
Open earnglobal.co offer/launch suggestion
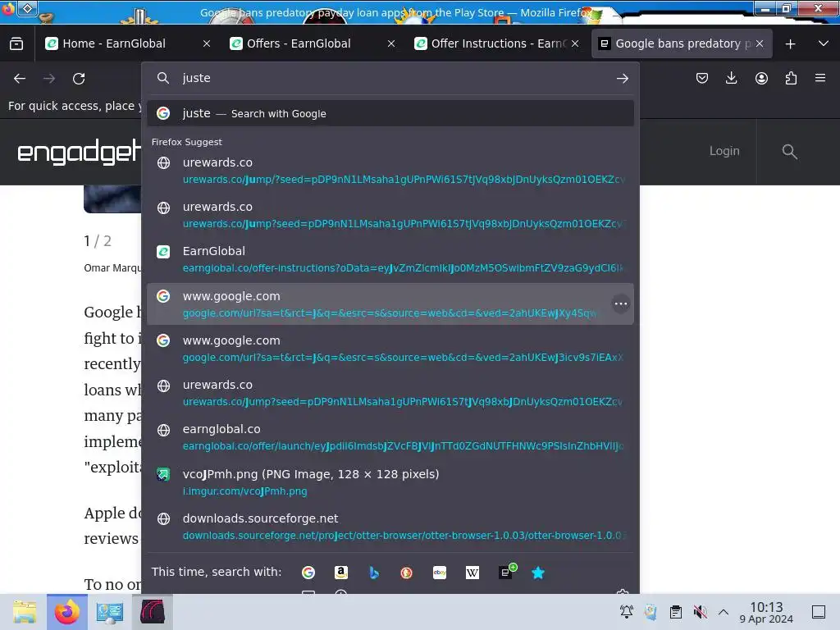click(x=390, y=437)
